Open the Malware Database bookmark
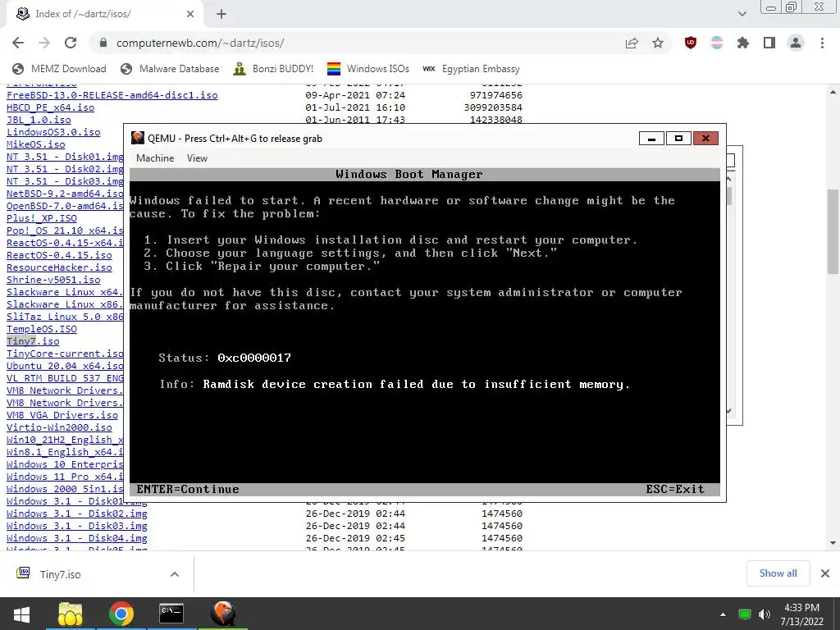Screen dimensions: 840x630 (170, 69)
